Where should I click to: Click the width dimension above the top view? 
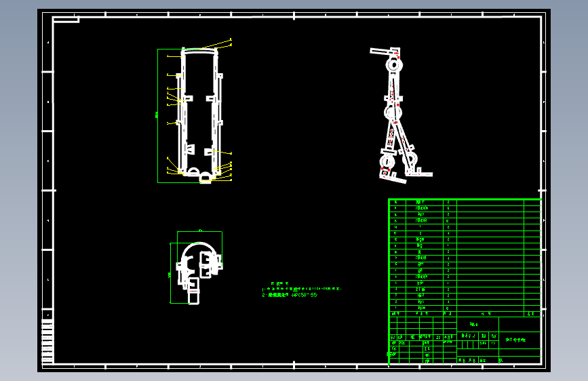tap(200, 230)
